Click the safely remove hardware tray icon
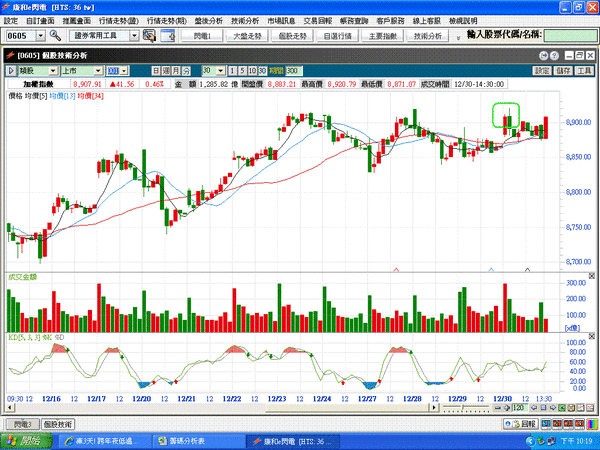Image resolution: width=600 pixels, height=450 pixels. (540, 441)
